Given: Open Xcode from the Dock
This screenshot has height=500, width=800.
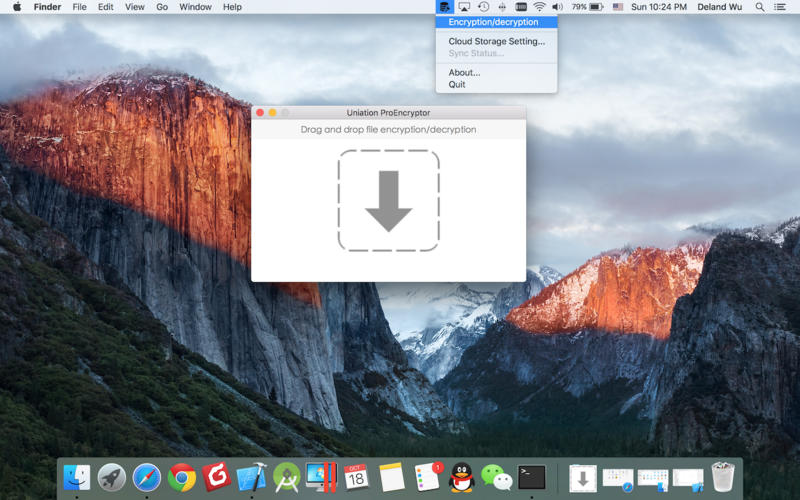Looking at the screenshot, I should pos(252,478).
